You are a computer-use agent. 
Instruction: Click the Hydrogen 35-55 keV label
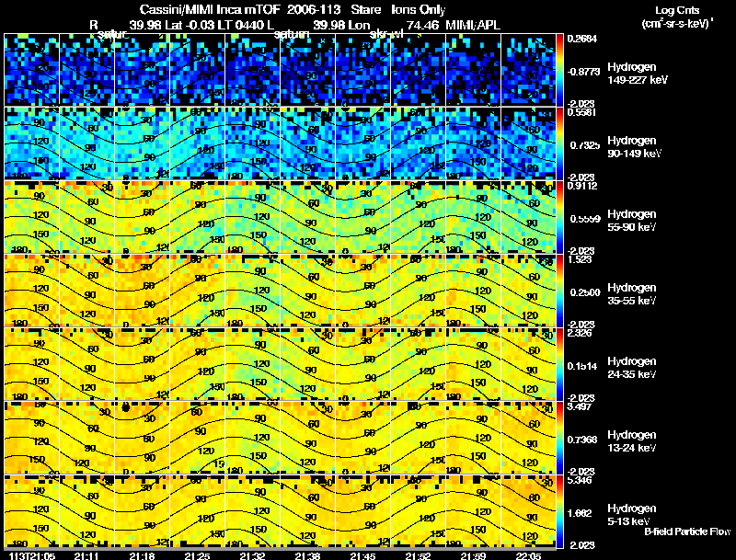[632, 294]
